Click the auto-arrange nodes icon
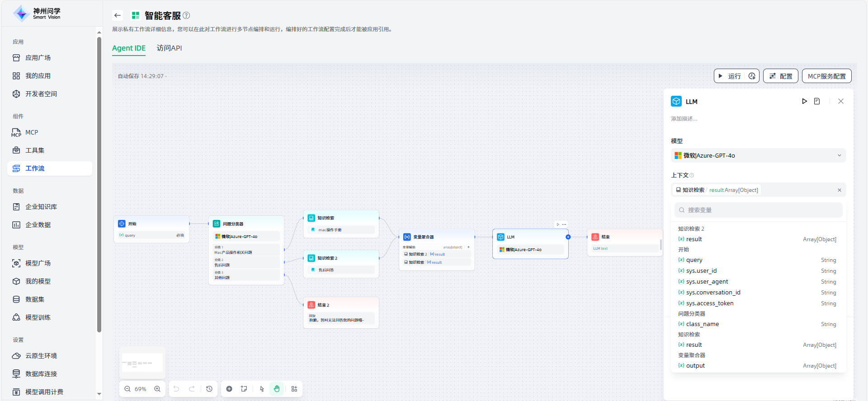The width and height of the screenshot is (868, 401). pos(294,389)
